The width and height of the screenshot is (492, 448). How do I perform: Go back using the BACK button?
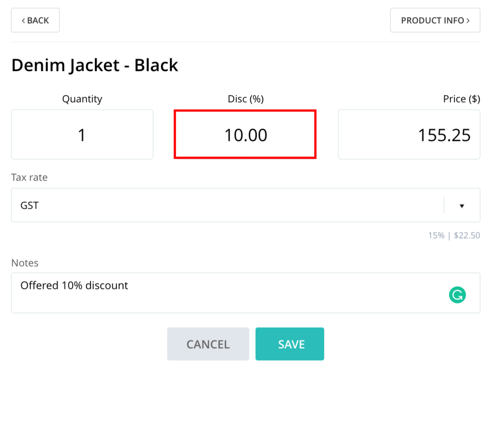pos(35,21)
